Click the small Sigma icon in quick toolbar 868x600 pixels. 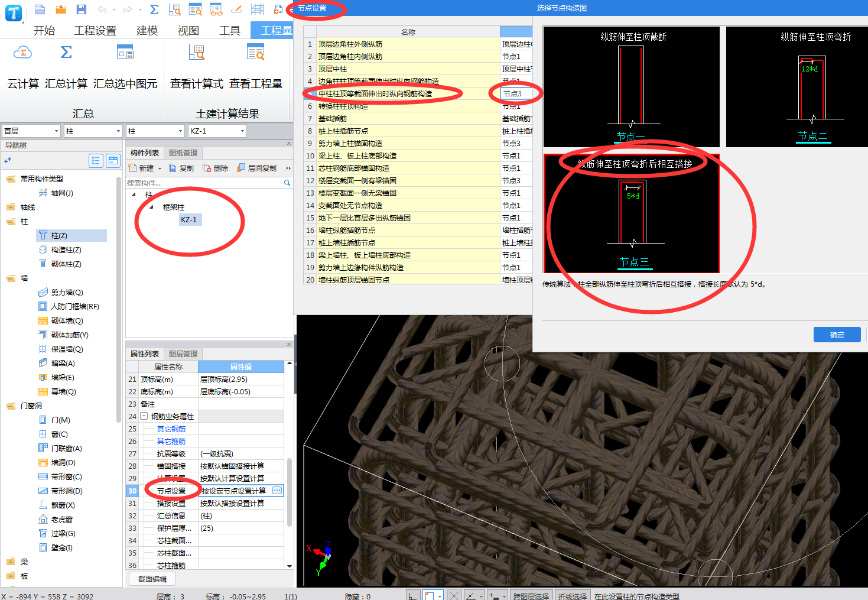154,9
